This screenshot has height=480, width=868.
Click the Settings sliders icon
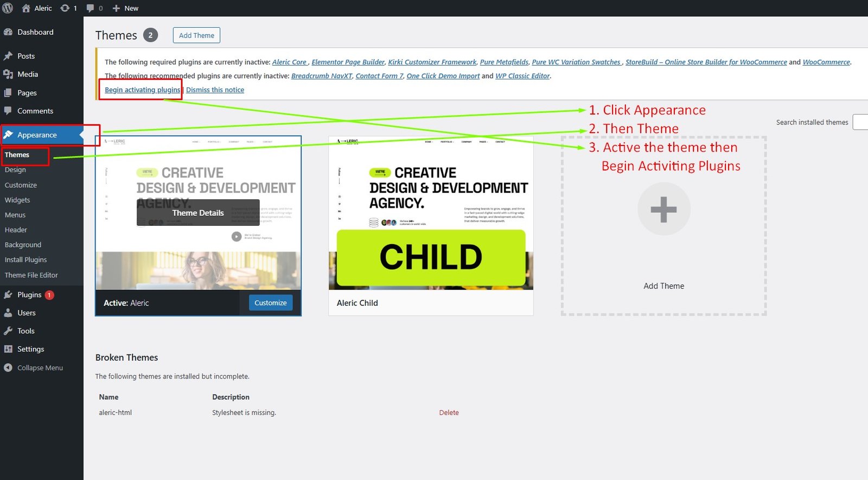8,349
